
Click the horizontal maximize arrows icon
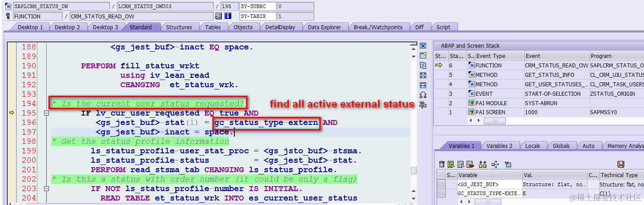[423, 85]
